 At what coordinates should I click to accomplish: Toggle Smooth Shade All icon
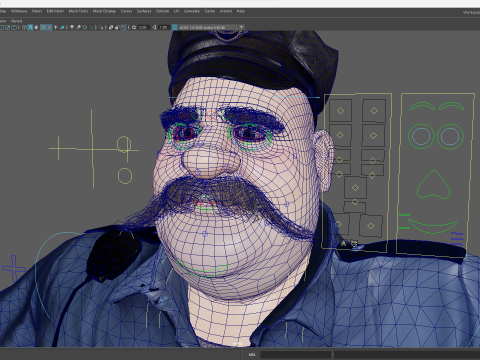pos(30,27)
